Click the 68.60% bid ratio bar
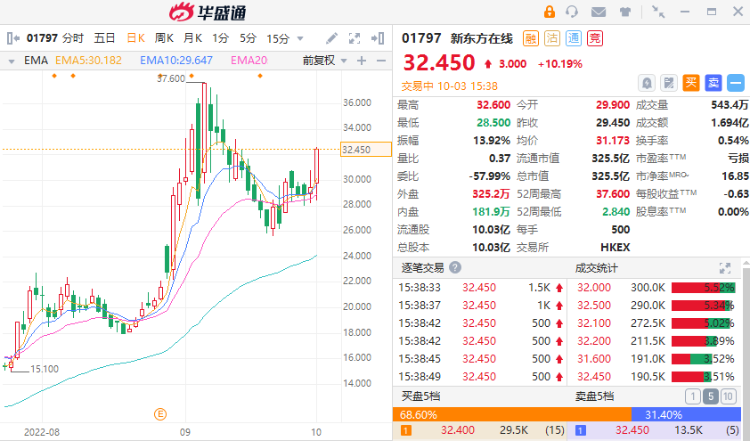This screenshot has height=441, width=750. pyautogui.click(x=512, y=414)
